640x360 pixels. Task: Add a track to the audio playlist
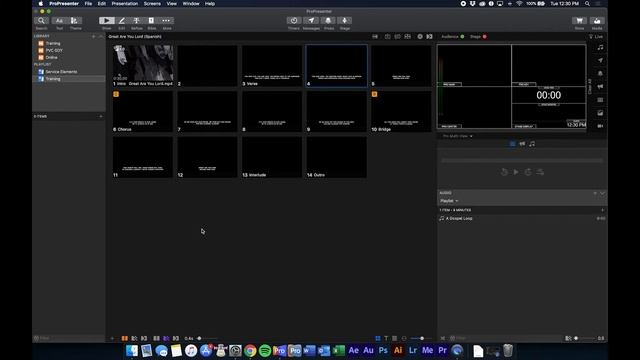coord(602,210)
